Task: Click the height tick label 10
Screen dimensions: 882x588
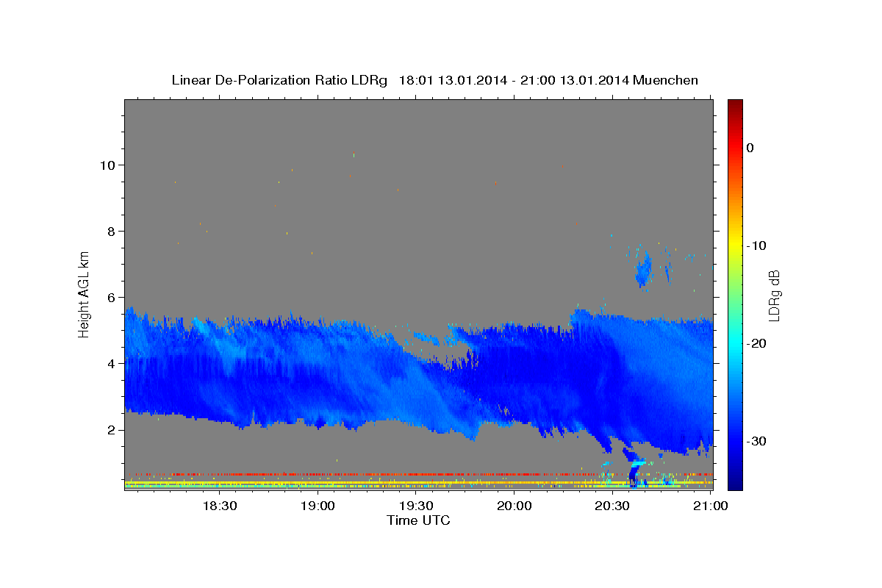Action: coord(110,165)
